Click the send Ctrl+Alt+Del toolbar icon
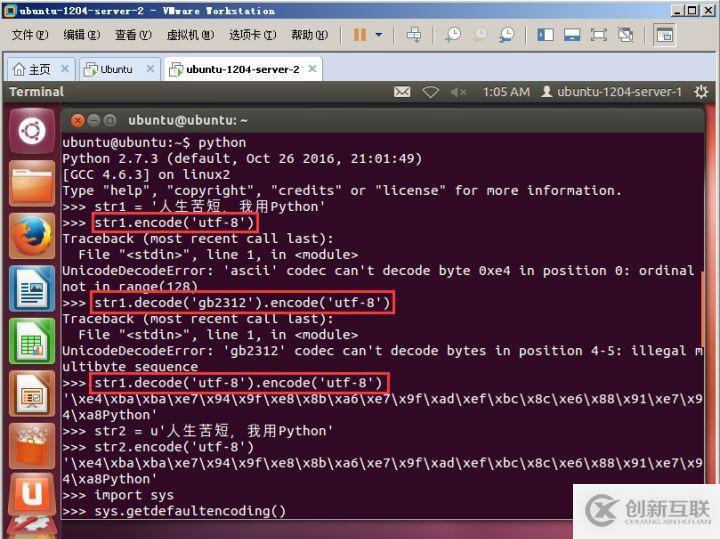Viewport: 720px width, 539px height. 414,35
